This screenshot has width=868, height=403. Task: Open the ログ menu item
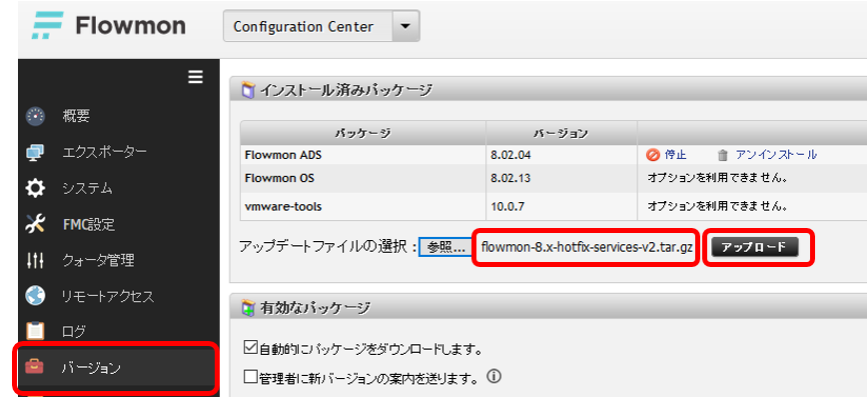coord(74,331)
